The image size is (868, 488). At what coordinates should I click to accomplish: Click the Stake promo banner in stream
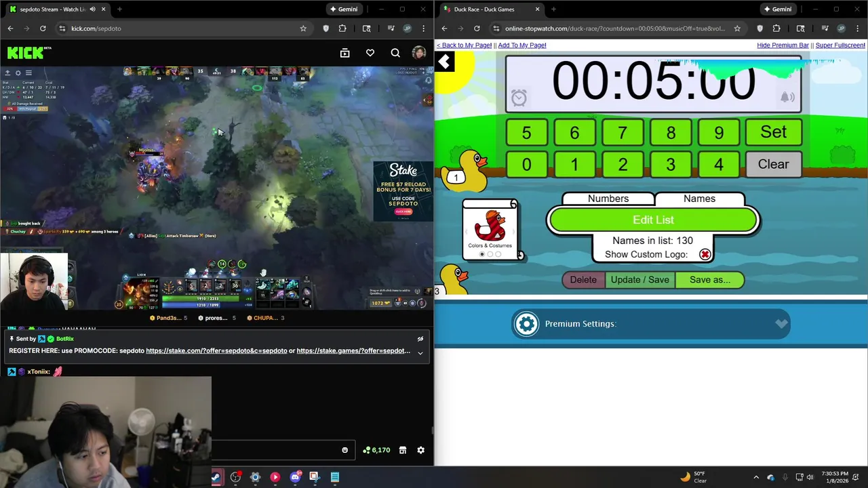[403, 191]
